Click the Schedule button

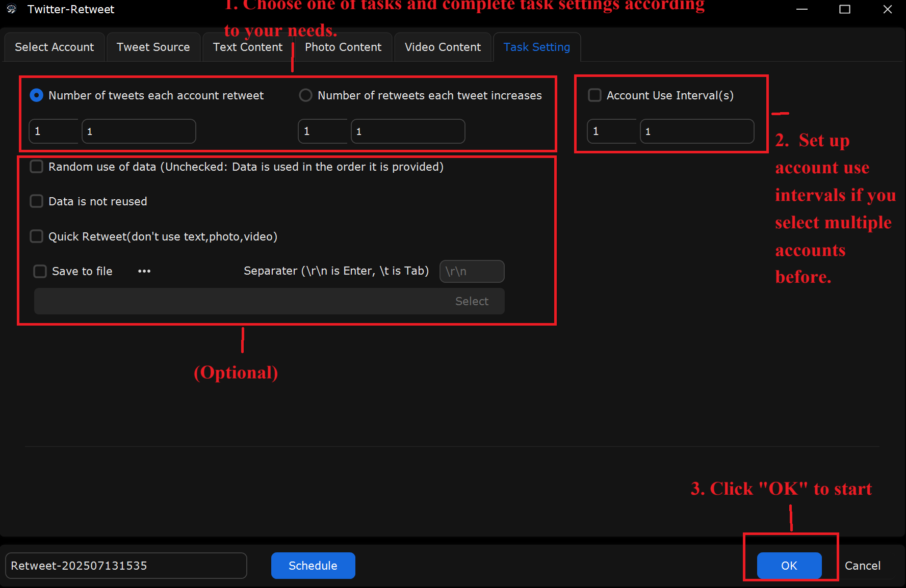(x=313, y=566)
